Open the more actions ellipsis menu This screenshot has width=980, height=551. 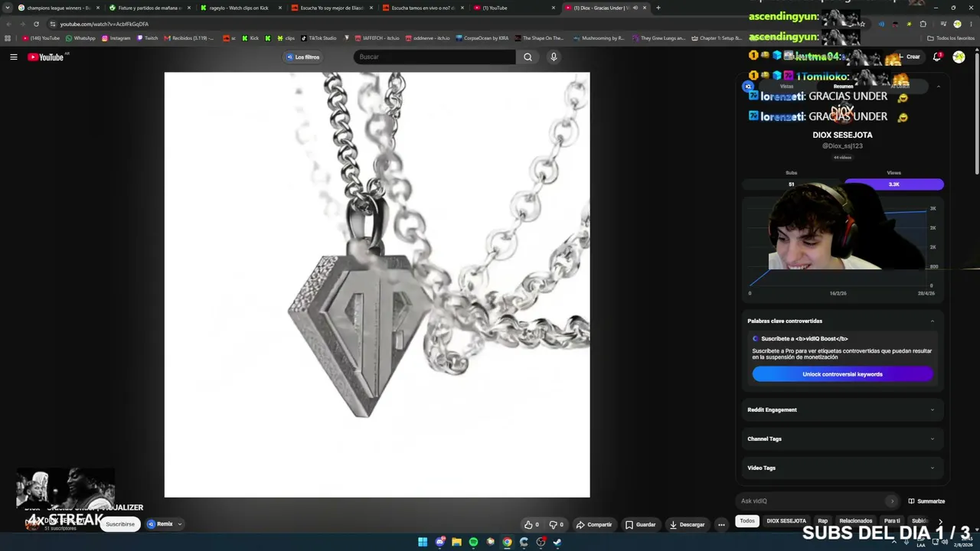point(721,524)
